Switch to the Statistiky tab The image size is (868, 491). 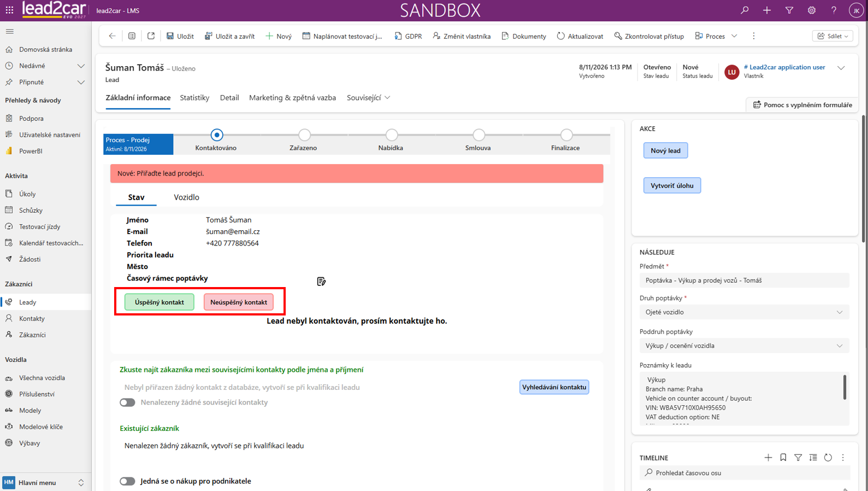(x=194, y=98)
